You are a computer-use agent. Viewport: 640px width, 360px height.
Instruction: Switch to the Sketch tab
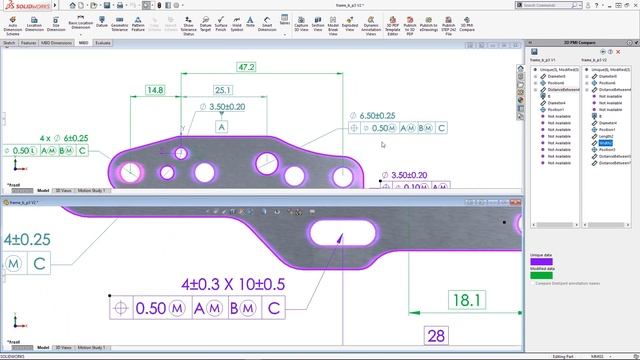[x=9, y=43]
